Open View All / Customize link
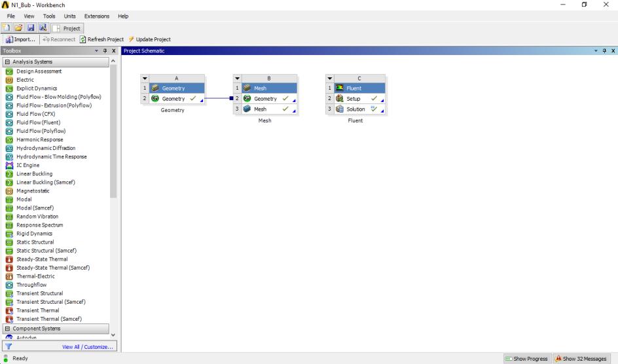618x364 pixels. [88, 347]
